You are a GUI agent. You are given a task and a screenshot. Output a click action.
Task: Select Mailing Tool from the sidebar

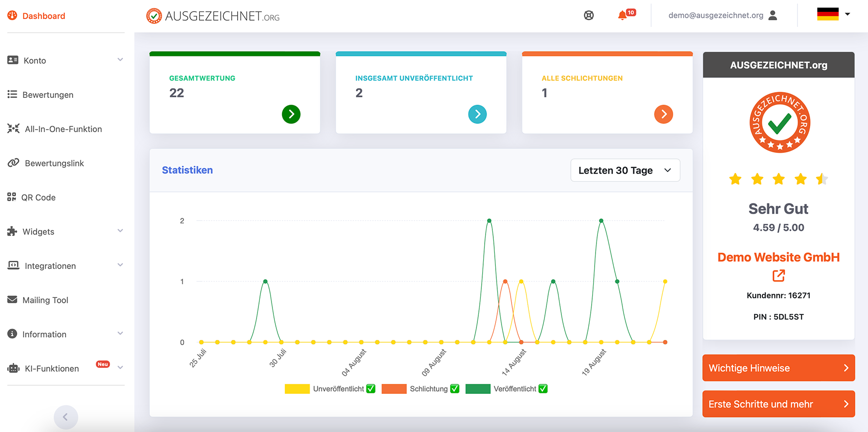(x=45, y=300)
